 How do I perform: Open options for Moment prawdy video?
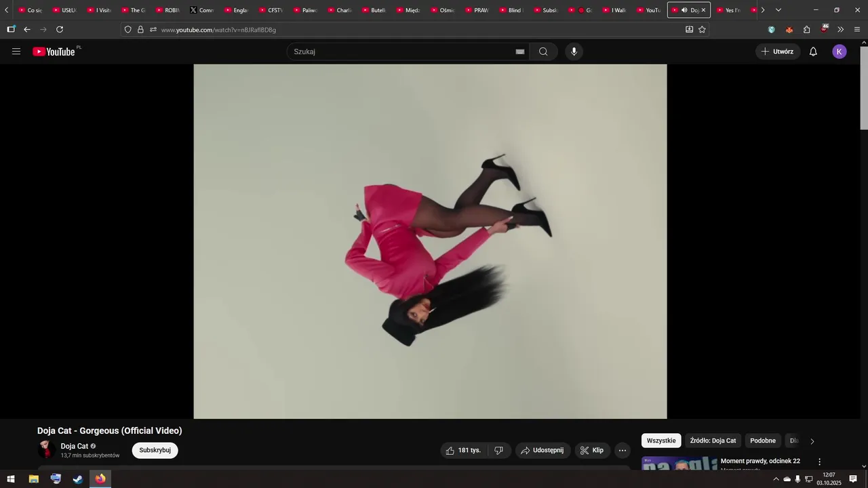819,462
